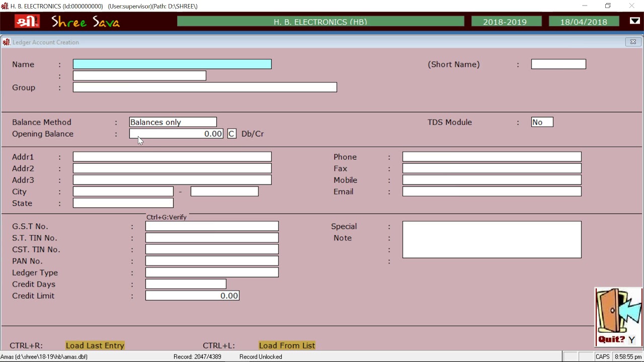Click the Credit Days field
The width and height of the screenshot is (644, 362).
186,284
